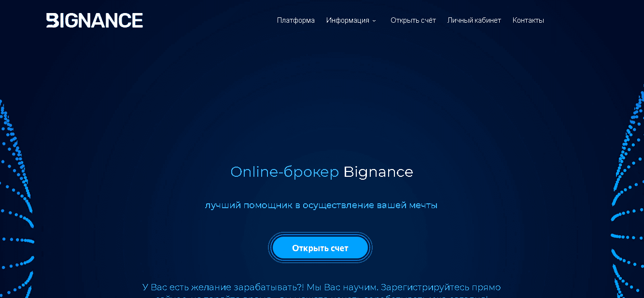This screenshot has width=644, height=298.
Task: Click the partially hidden bottom text line
Action: (322, 296)
